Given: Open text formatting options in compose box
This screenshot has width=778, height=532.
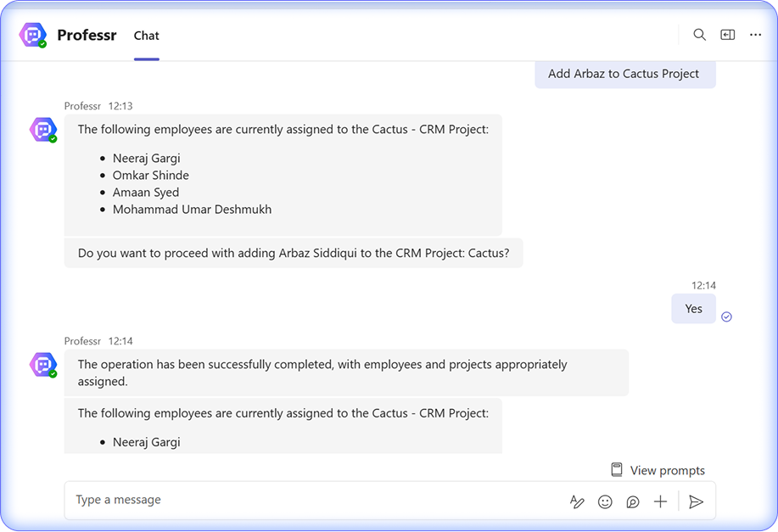Looking at the screenshot, I should click(x=577, y=501).
